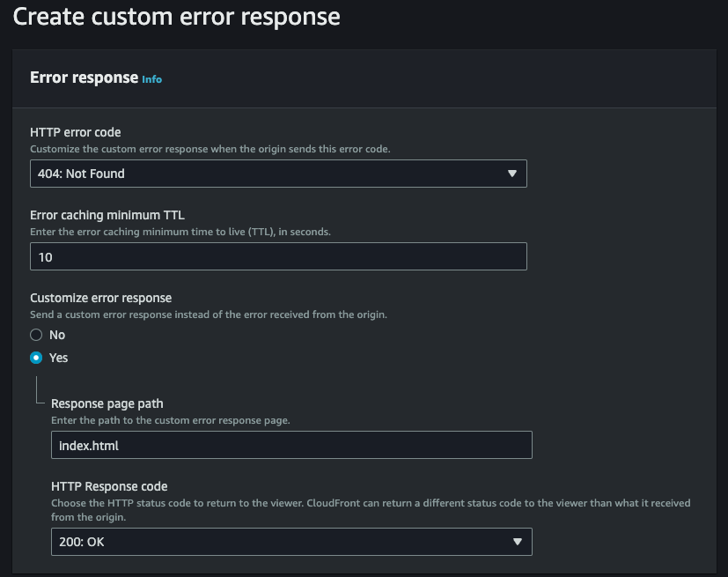Click the HTTP Response code label

click(109, 485)
